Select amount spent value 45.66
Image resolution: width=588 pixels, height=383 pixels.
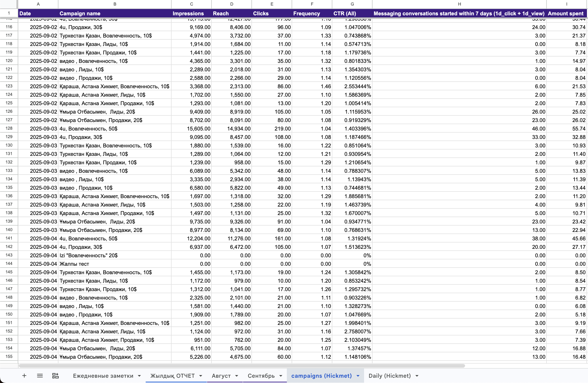pyautogui.click(x=567, y=239)
